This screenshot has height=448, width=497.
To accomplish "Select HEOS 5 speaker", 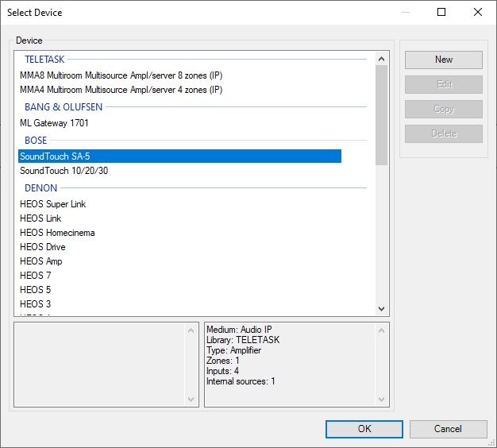I will (35, 290).
